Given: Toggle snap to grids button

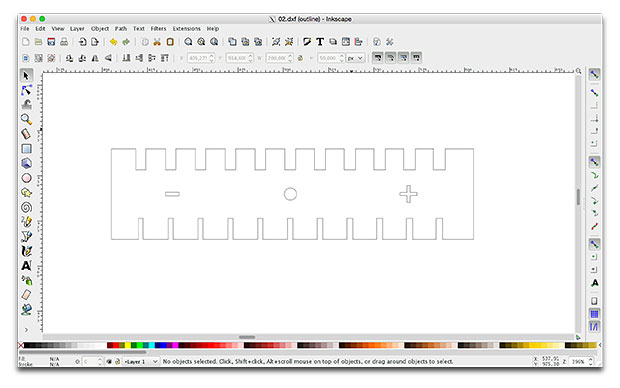Looking at the screenshot, I should click(594, 314).
